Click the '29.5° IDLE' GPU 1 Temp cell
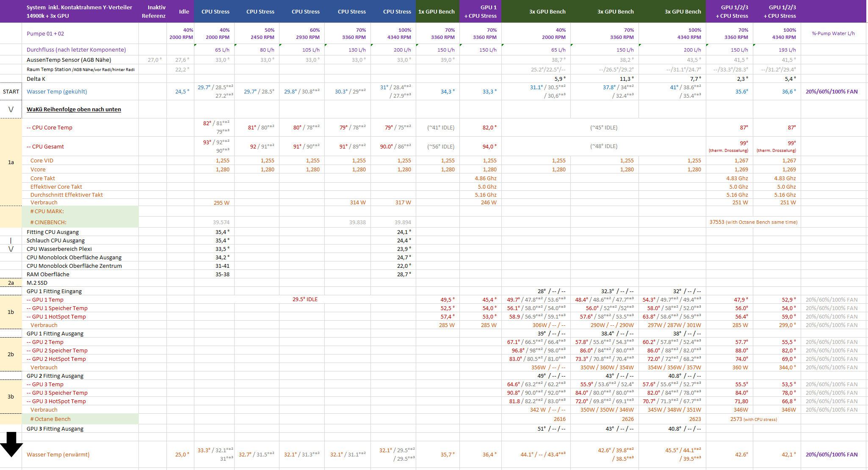 click(x=305, y=300)
